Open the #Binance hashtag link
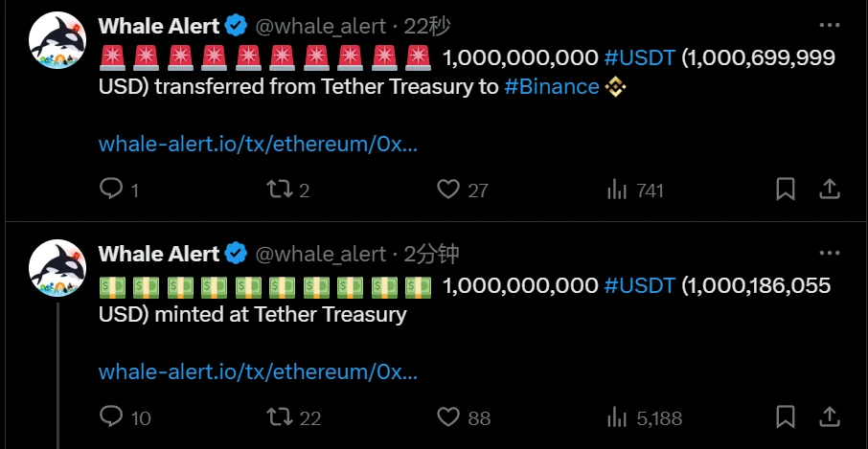The height and width of the screenshot is (449, 868). (552, 87)
